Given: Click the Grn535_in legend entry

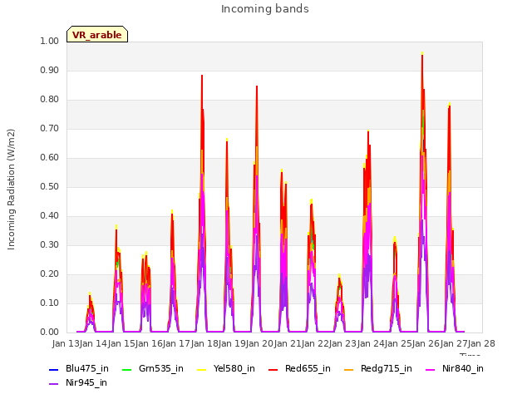Looking at the screenshot, I should [153, 368].
